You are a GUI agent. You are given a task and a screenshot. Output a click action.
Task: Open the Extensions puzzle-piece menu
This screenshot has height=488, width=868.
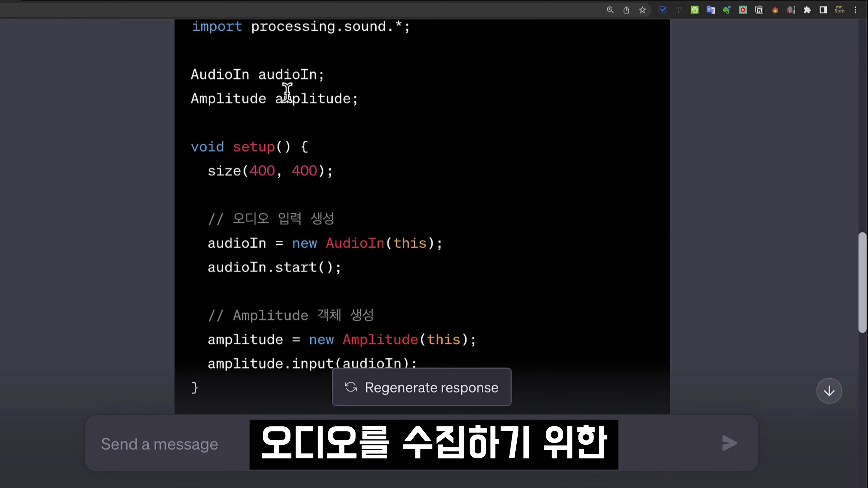[807, 10]
